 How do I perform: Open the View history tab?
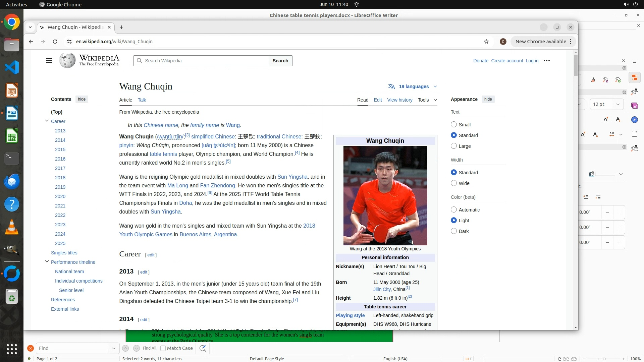[399, 100]
